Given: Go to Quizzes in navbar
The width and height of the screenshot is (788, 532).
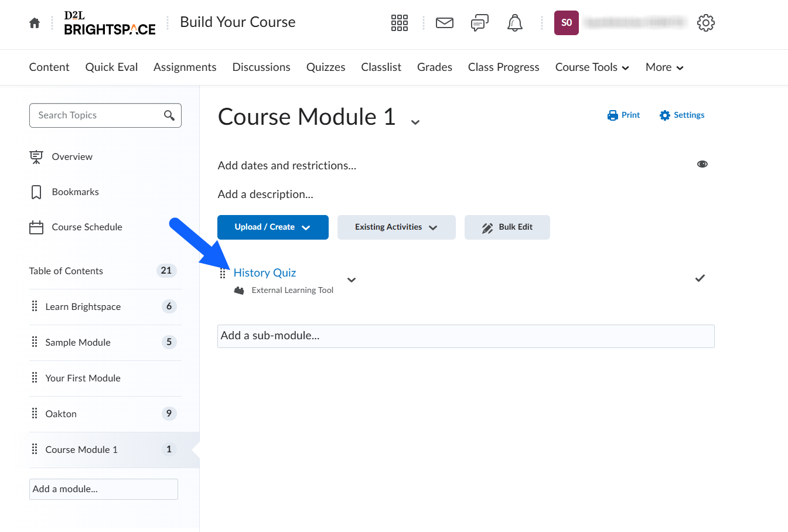Looking at the screenshot, I should click(x=326, y=67).
